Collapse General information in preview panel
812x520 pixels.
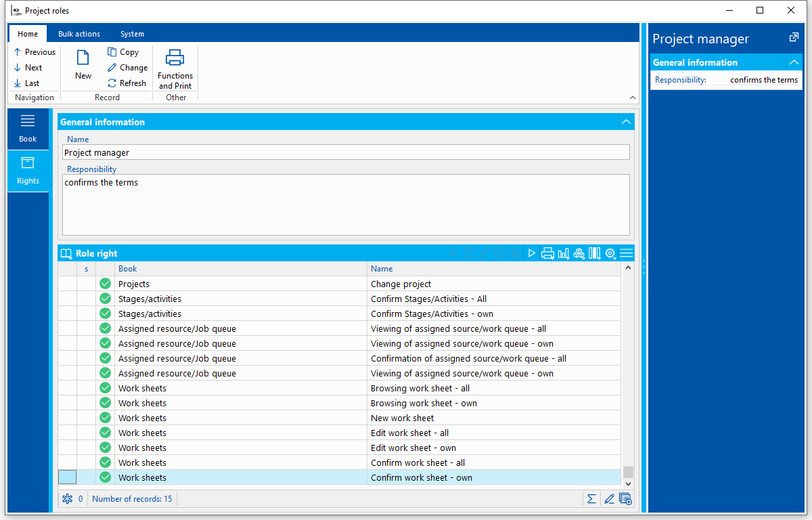tap(794, 62)
